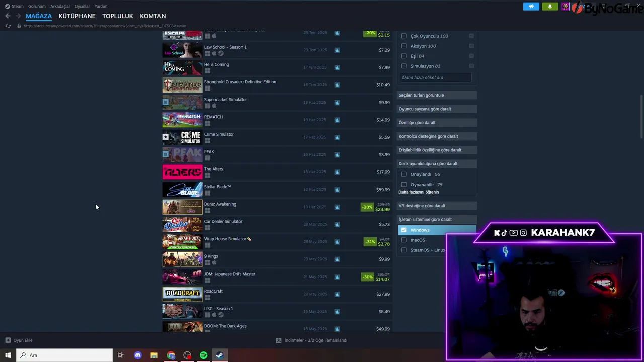The height and width of the screenshot is (362, 644).
Task: Open the KOMTAN profile tab
Action: click(153, 16)
